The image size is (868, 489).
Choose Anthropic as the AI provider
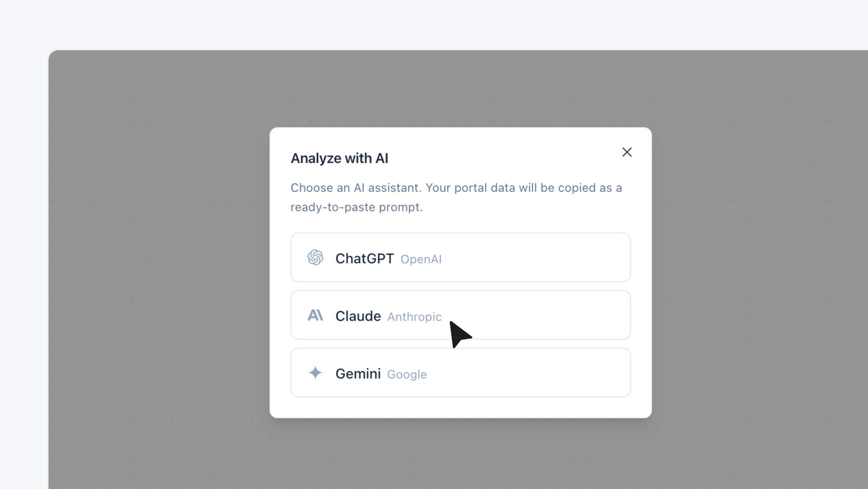460,315
